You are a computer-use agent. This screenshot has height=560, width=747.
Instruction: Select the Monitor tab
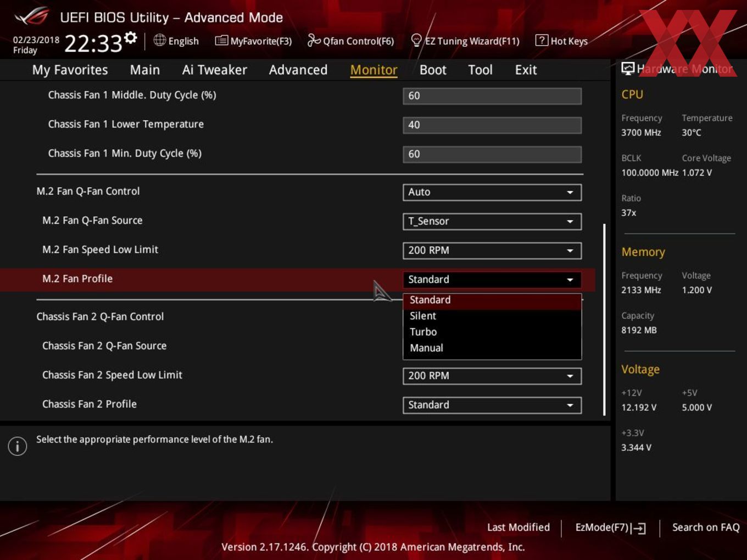374,70
